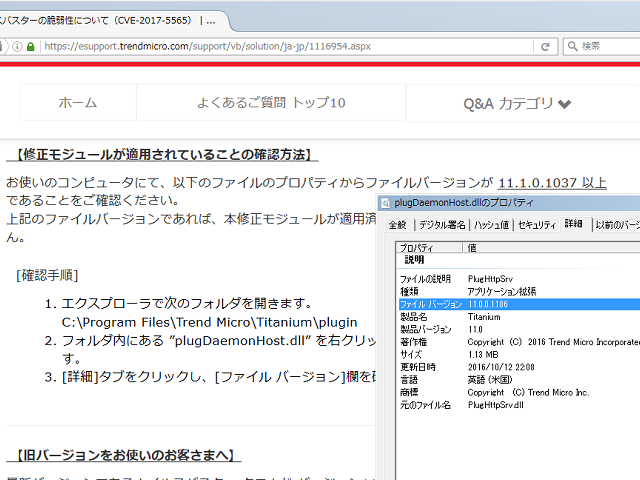
Task: Open the ホーム navigation item
Action: click(x=78, y=102)
